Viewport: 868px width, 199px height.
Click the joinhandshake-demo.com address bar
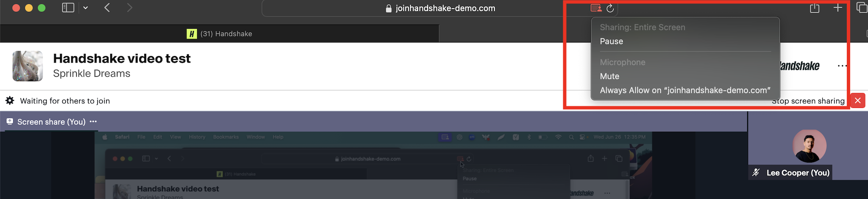click(x=440, y=8)
